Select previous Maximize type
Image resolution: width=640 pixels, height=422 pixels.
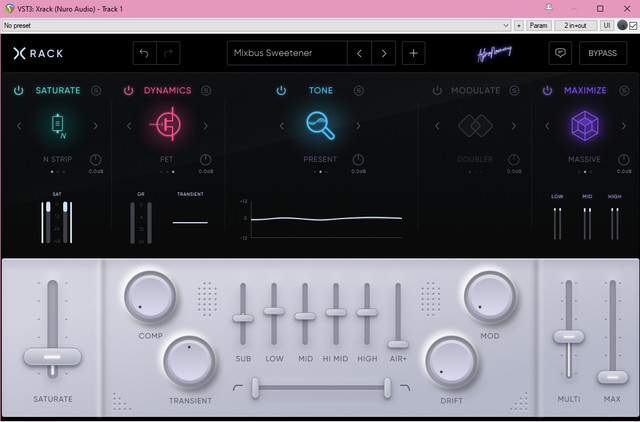tap(547, 126)
